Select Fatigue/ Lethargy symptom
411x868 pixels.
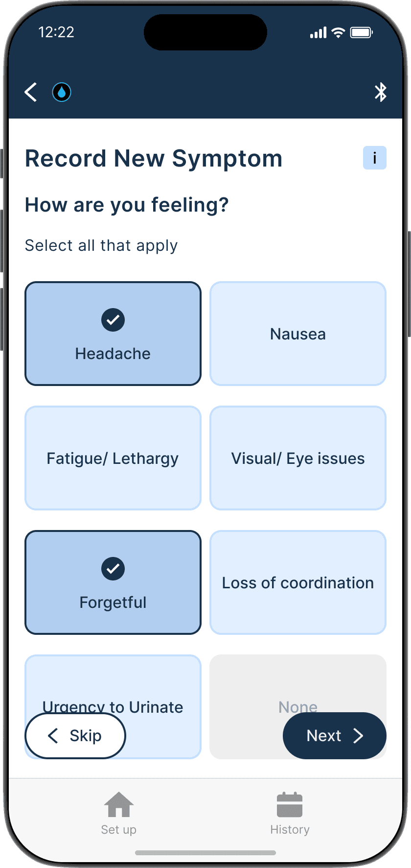pyautogui.click(x=113, y=458)
